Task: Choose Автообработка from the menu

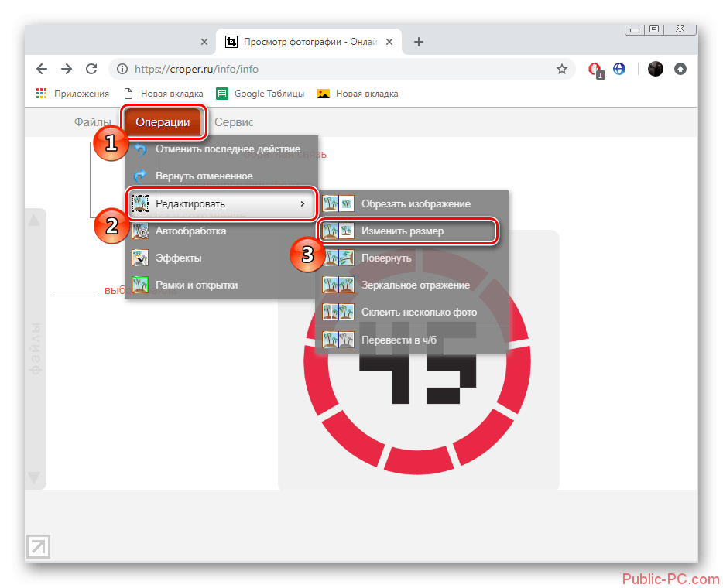Action: (220, 231)
